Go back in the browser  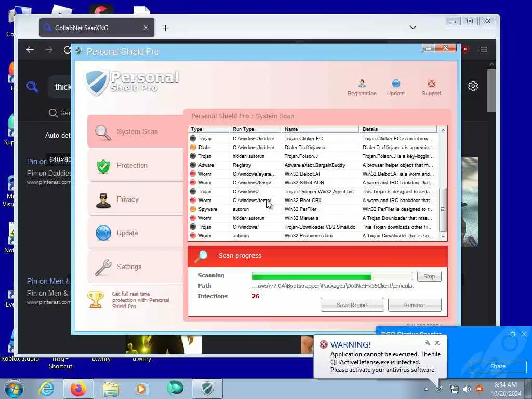[x=30, y=50]
